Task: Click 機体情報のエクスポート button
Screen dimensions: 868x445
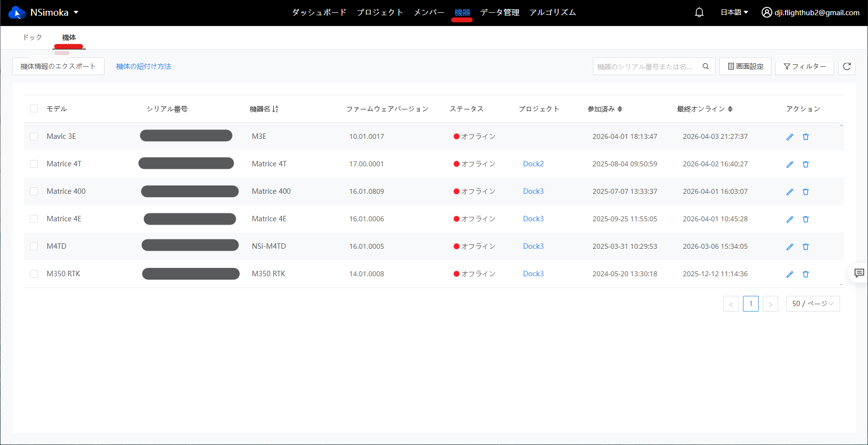Action: [58, 66]
